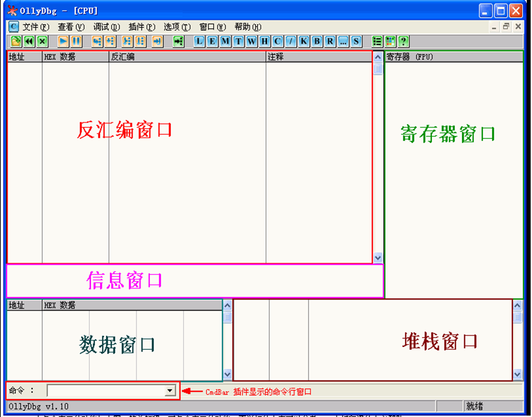
Task: Open the 调试(D) menu
Action: click(x=107, y=27)
